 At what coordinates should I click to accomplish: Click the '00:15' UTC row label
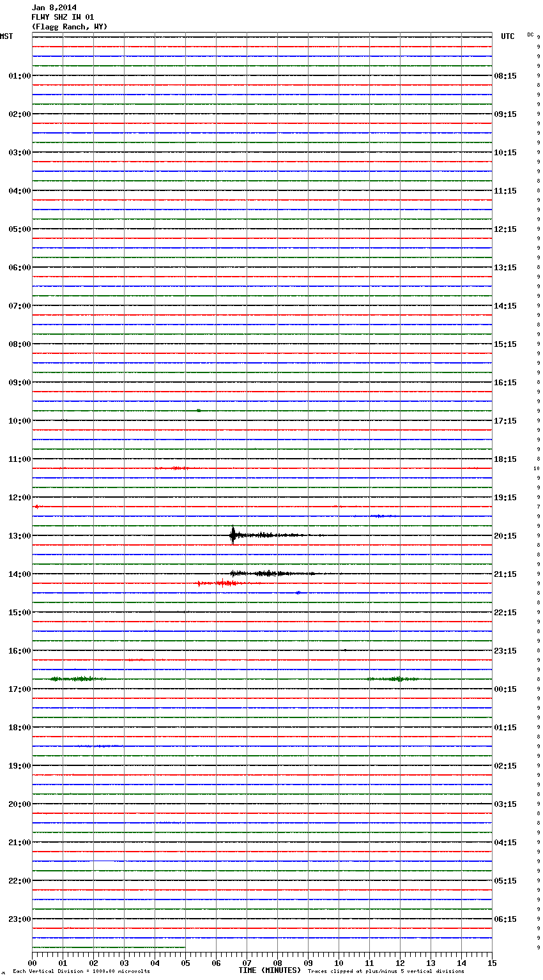click(x=505, y=689)
